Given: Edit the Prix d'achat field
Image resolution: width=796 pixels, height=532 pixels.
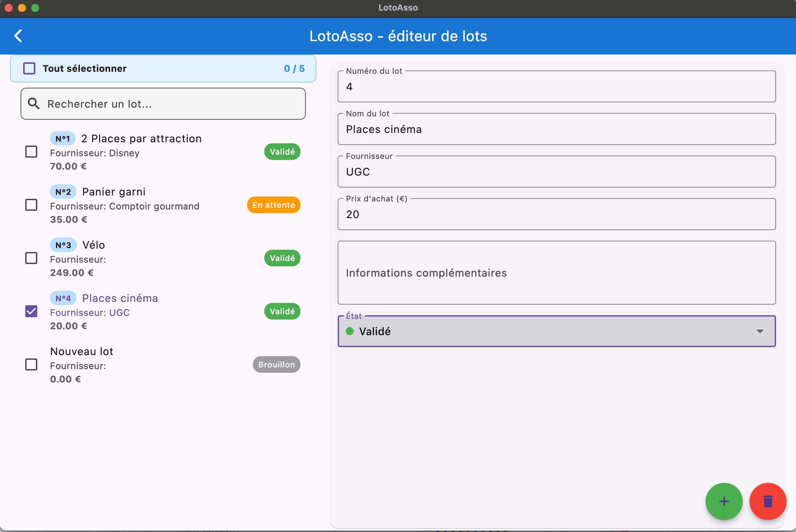Looking at the screenshot, I should [x=556, y=214].
